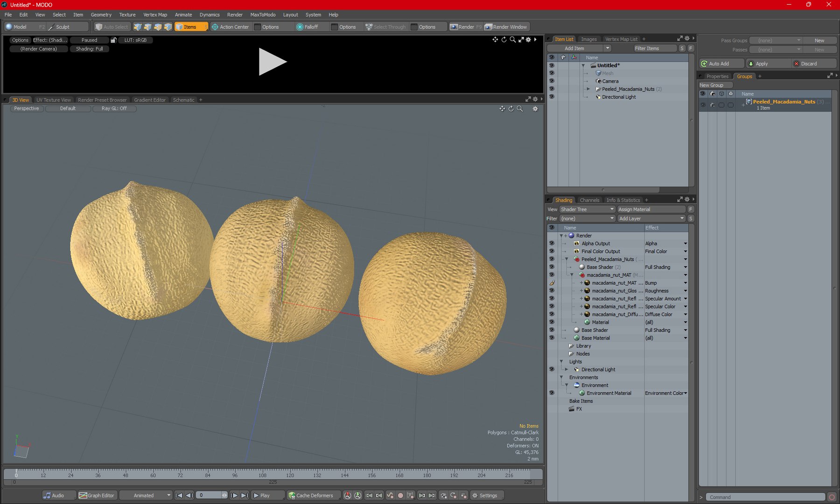Click the 3D viewport zoom magnifier icon
This screenshot has width=840, height=504.
pyautogui.click(x=520, y=109)
